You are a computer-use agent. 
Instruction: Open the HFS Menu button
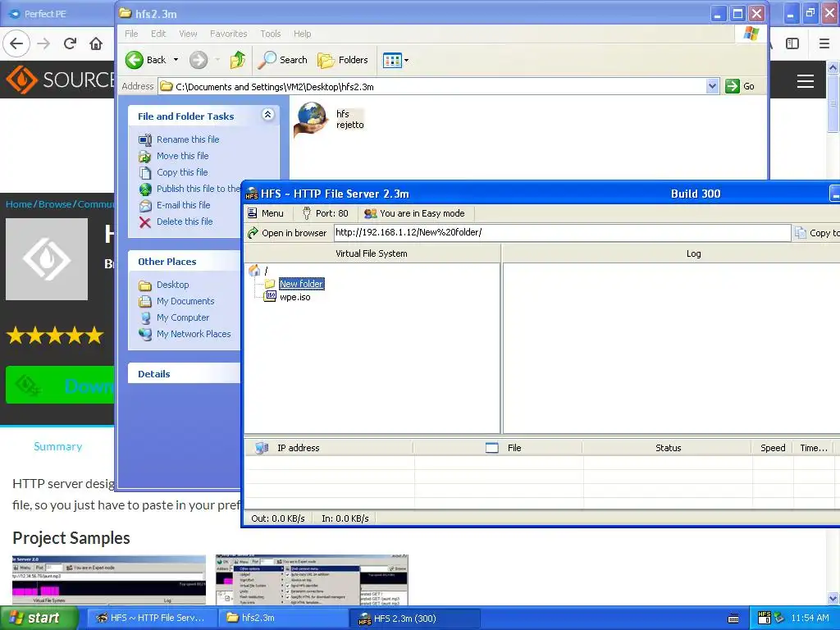pos(266,213)
